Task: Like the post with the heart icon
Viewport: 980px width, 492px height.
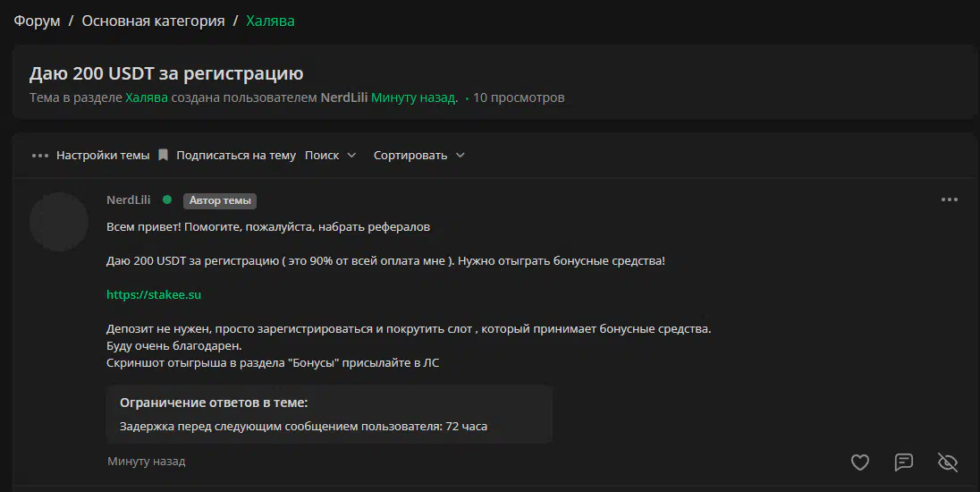Action: 860,462
